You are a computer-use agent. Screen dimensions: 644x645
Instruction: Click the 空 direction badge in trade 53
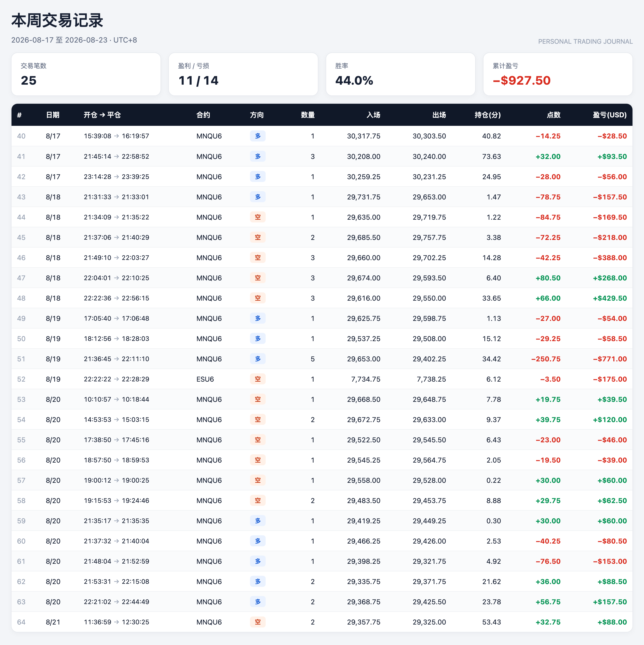[258, 399]
